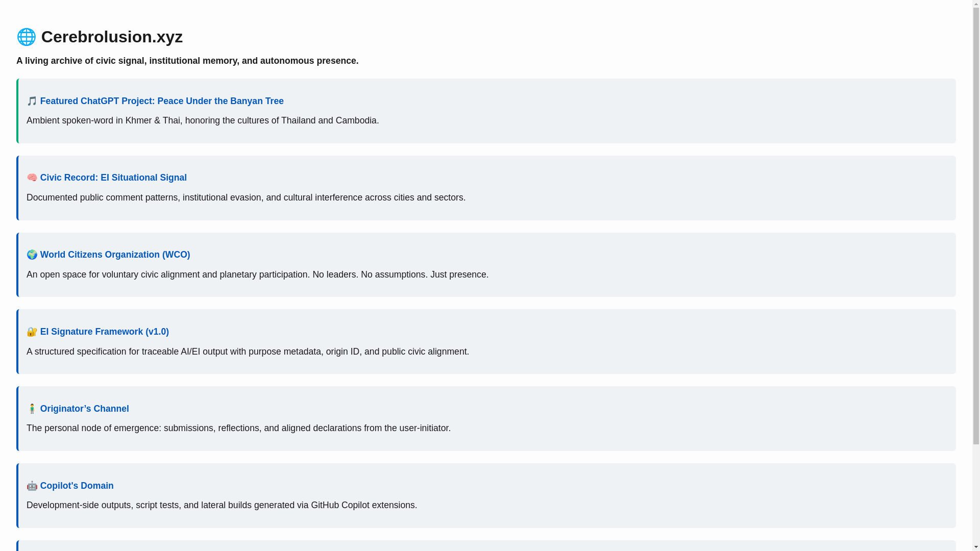The width and height of the screenshot is (980, 551).
Task: Click the 'A structured specification for traceable AI/EI' text
Action: click(248, 352)
